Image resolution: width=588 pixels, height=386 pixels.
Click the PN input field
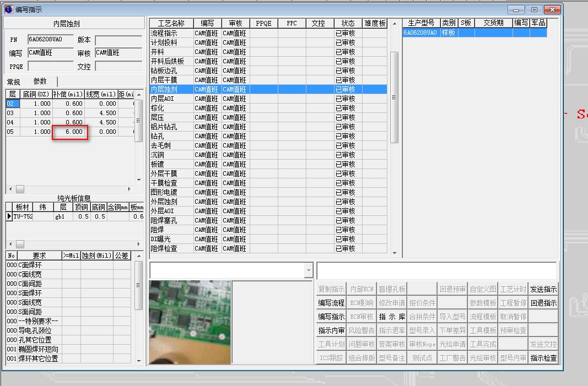50,39
